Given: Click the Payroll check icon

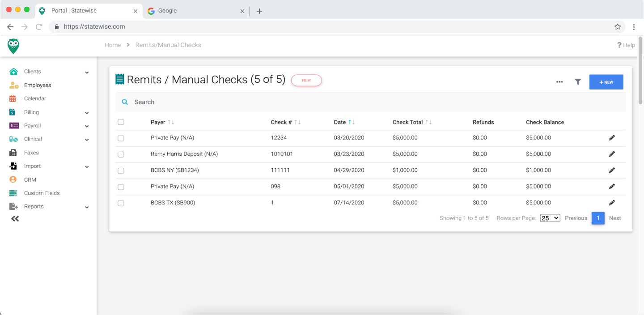Looking at the screenshot, I should 14,126.
